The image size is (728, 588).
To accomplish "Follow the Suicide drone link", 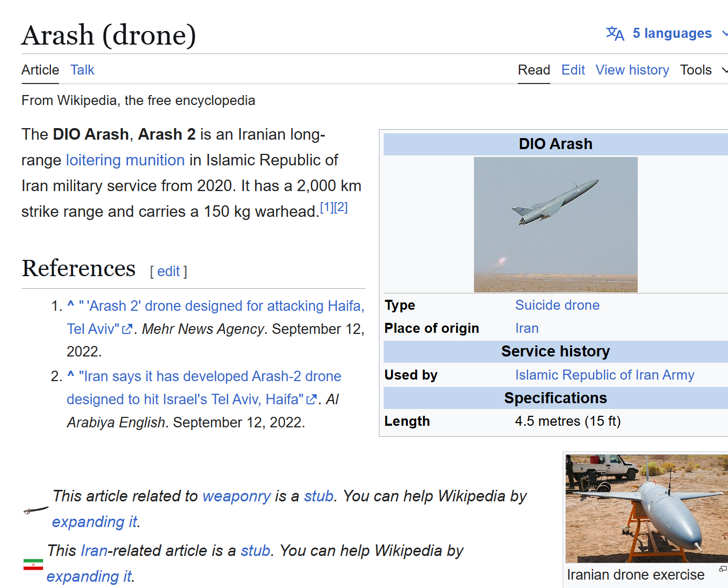I will (x=557, y=305).
